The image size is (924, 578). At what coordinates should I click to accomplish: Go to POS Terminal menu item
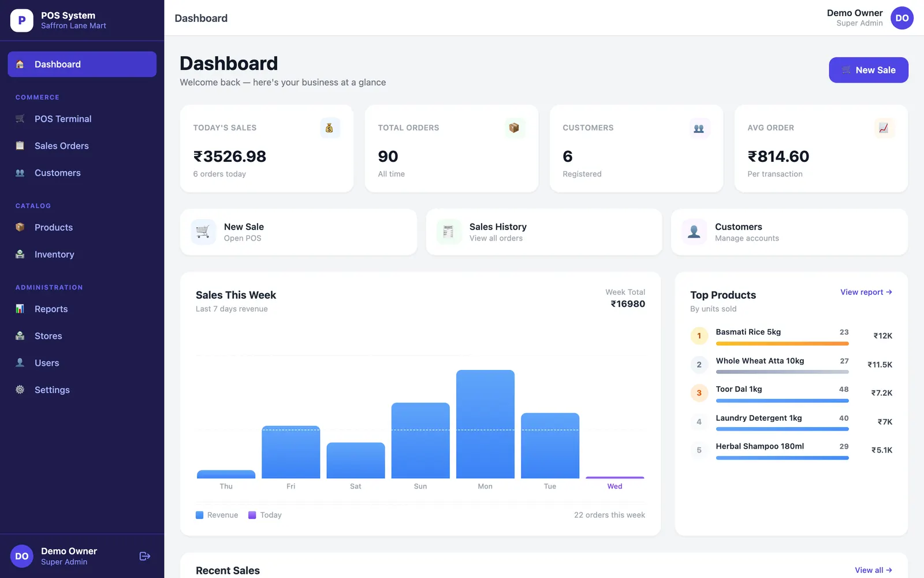[x=82, y=118]
